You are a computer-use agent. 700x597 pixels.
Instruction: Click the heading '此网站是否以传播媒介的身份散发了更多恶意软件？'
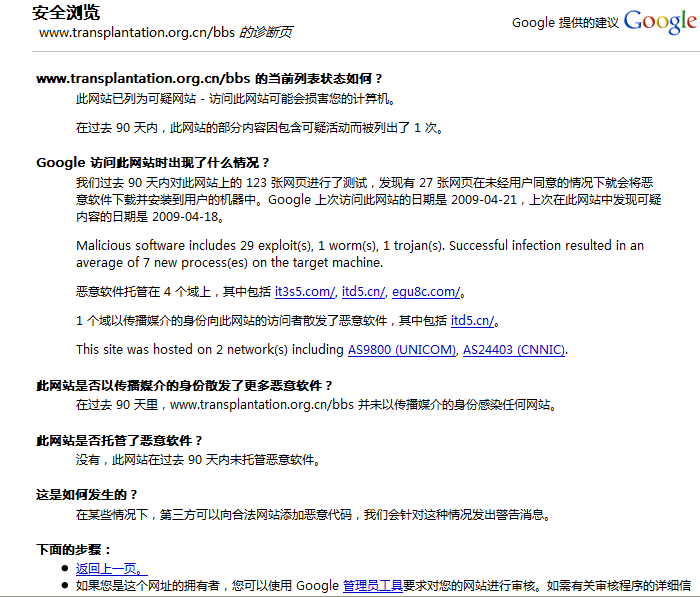tap(185, 385)
